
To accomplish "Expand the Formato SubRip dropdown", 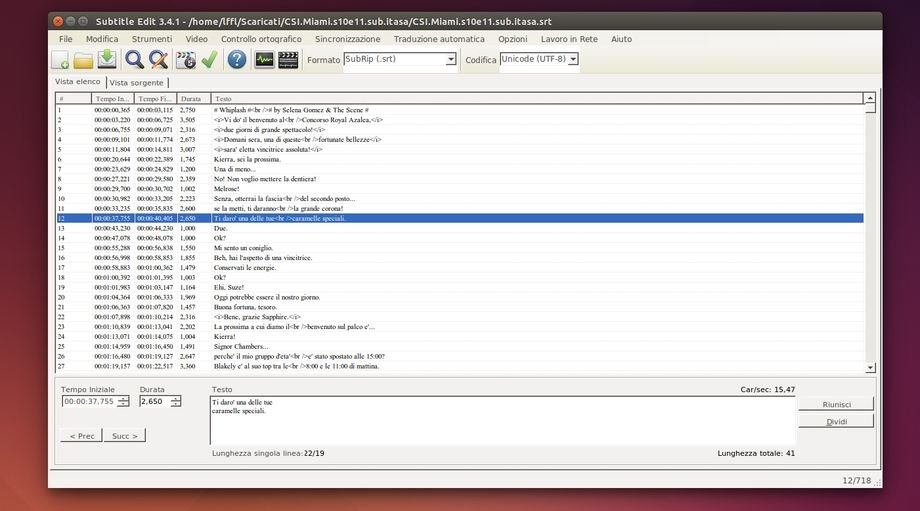I will tap(451, 60).
